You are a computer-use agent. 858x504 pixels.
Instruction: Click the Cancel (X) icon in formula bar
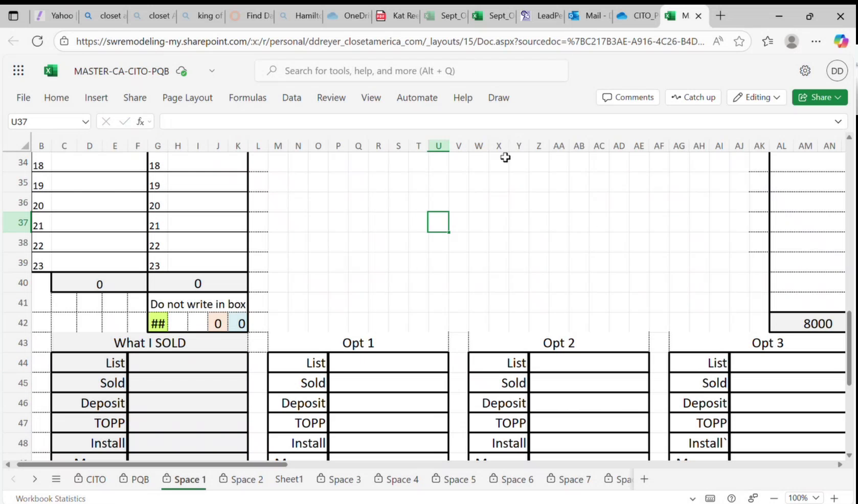106,121
